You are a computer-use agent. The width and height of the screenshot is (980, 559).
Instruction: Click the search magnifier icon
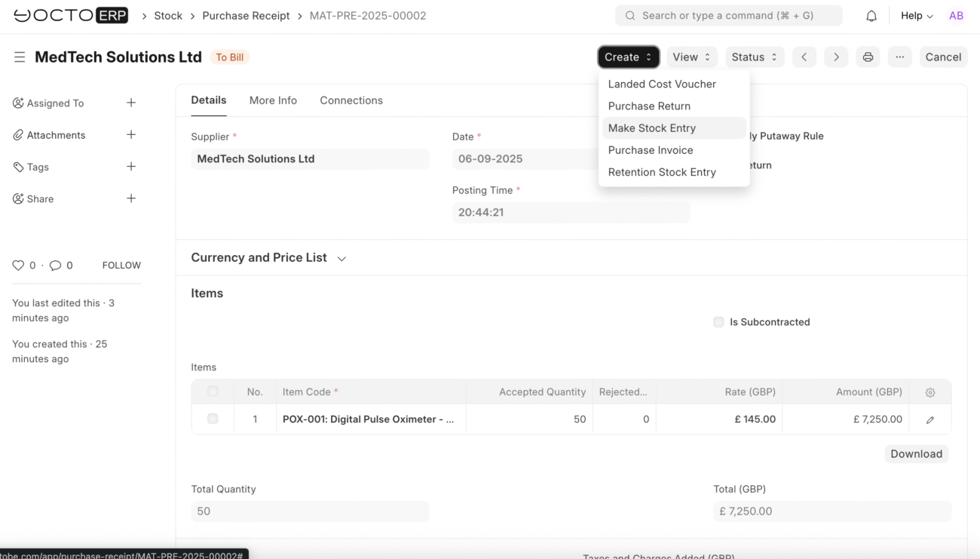pyautogui.click(x=630, y=16)
